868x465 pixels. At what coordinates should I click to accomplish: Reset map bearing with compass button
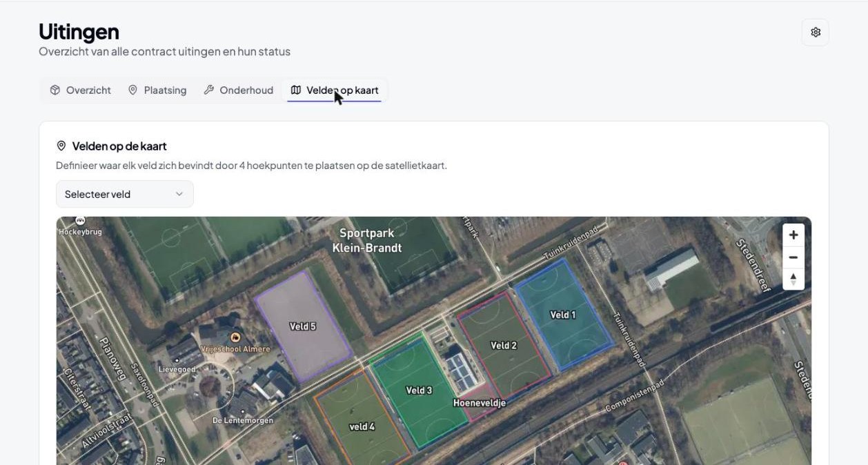pos(793,279)
